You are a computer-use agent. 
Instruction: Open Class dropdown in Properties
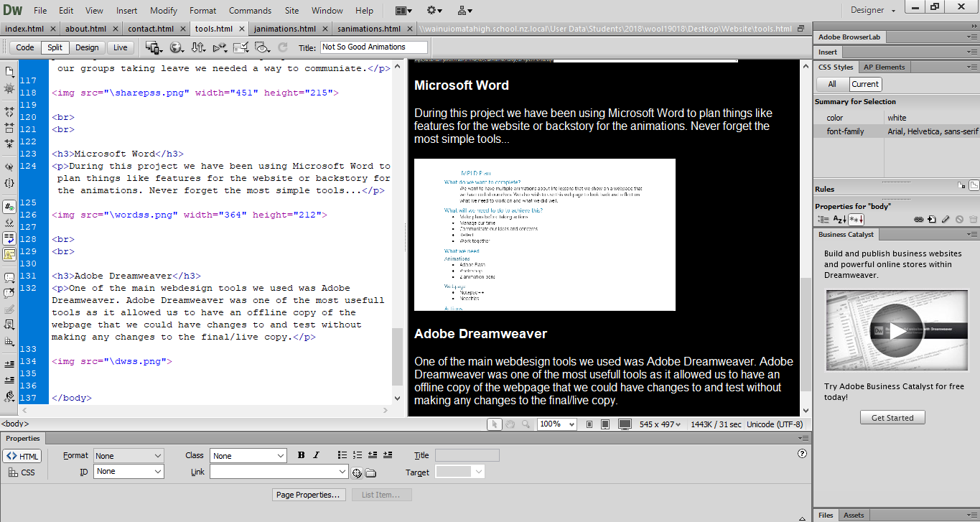coord(248,456)
